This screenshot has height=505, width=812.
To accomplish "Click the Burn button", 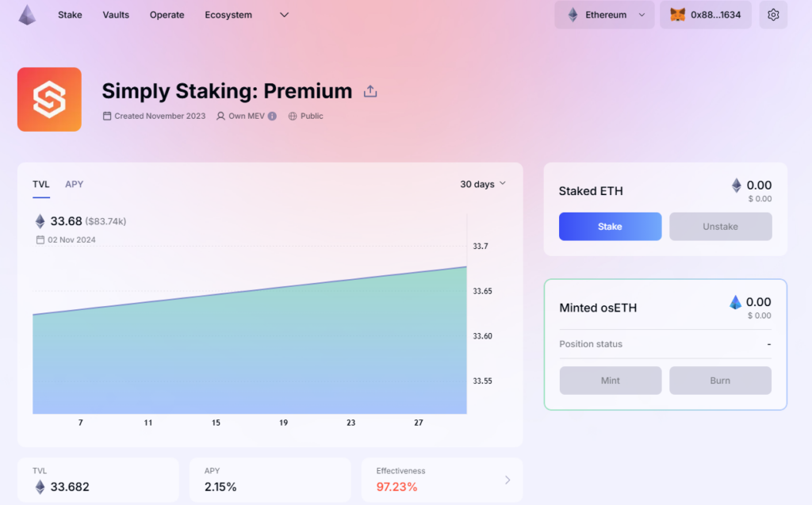I will pyautogui.click(x=720, y=381).
